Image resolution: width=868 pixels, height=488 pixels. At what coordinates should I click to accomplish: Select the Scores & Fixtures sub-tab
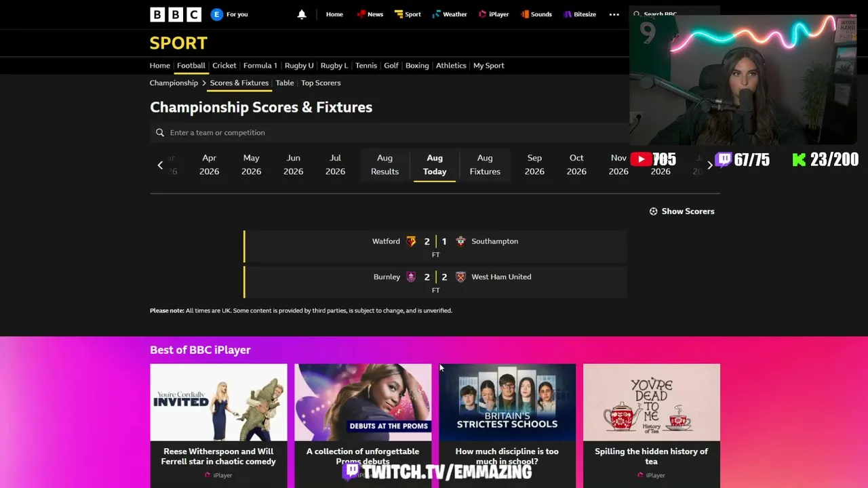click(x=239, y=83)
